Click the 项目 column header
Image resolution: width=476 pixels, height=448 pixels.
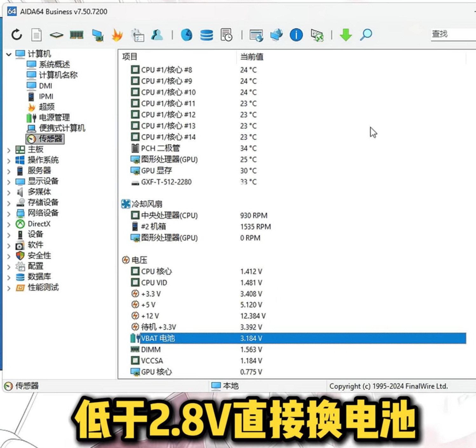pyautogui.click(x=130, y=57)
